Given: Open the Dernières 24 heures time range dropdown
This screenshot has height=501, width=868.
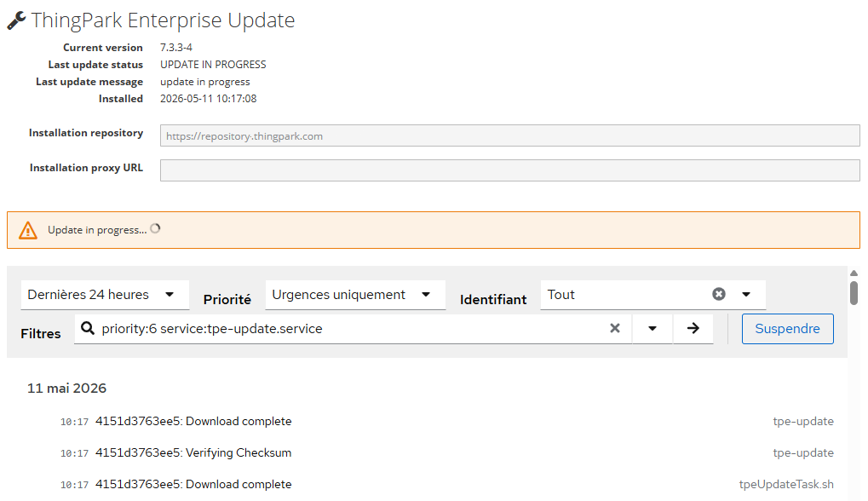Looking at the screenshot, I should point(105,295).
